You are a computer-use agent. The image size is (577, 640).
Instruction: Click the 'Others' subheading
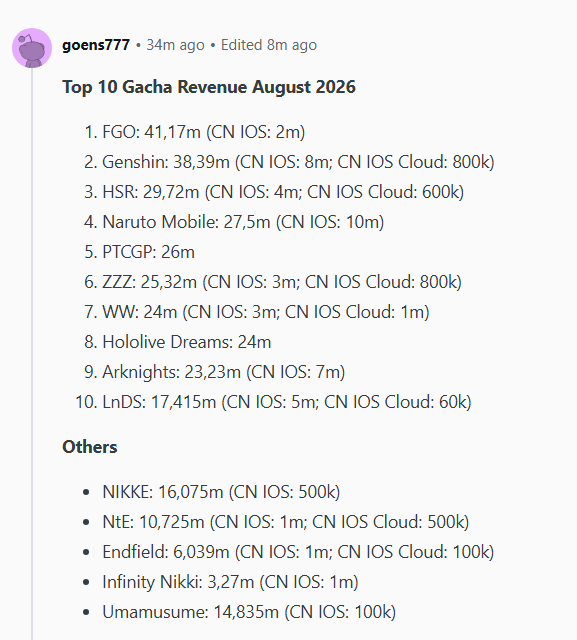pyautogui.click(x=90, y=447)
